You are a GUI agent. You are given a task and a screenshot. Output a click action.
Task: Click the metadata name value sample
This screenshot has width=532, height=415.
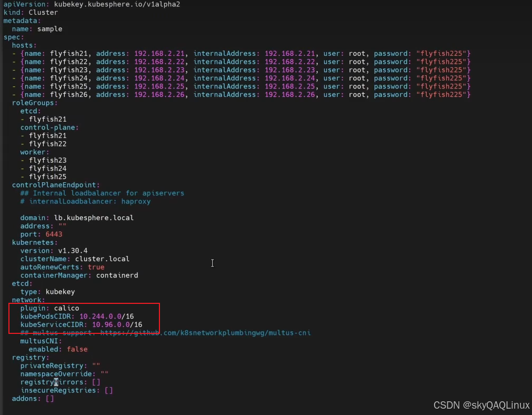49,29
